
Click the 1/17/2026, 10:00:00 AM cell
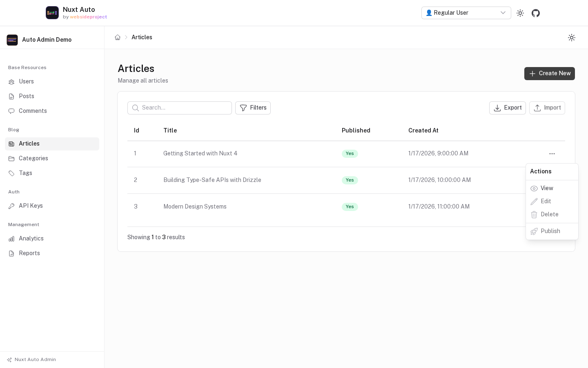440,180
